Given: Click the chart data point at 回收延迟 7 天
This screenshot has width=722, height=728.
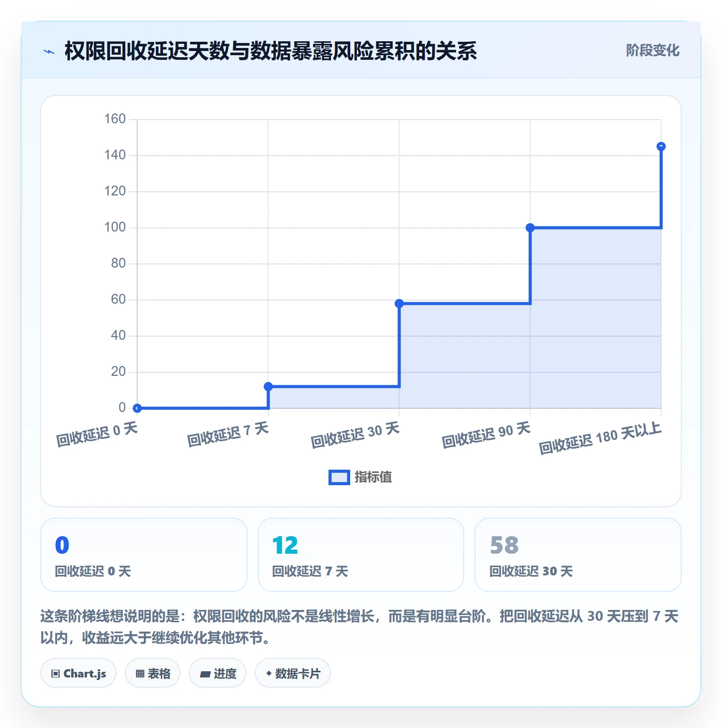Looking at the screenshot, I should click(x=268, y=387).
